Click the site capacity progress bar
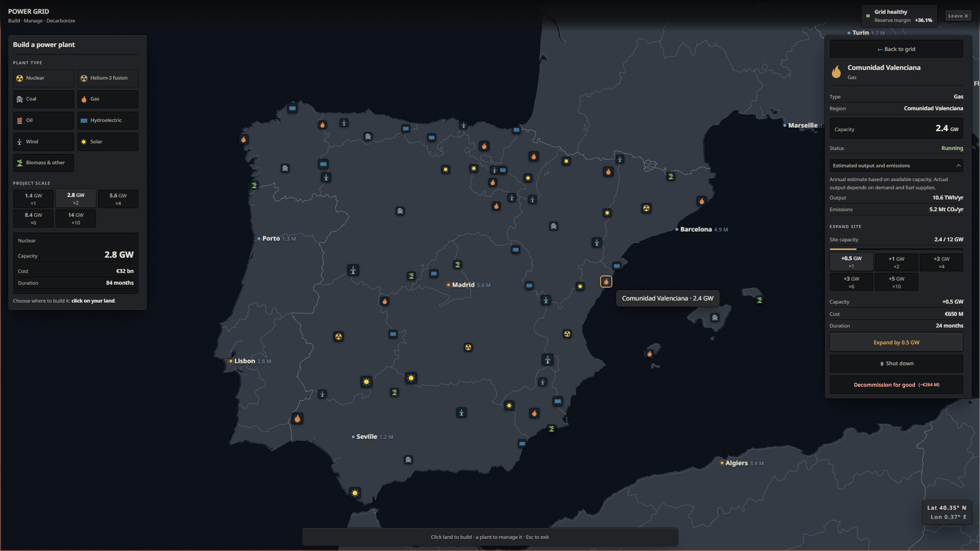The width and height of the screenshot is (980, 551). click(x=896, y=249)
